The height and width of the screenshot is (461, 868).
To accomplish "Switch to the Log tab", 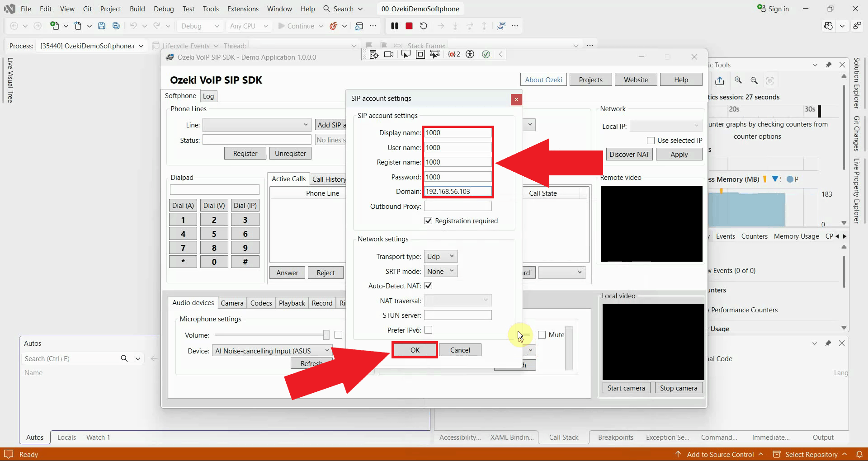I will 208,96.
